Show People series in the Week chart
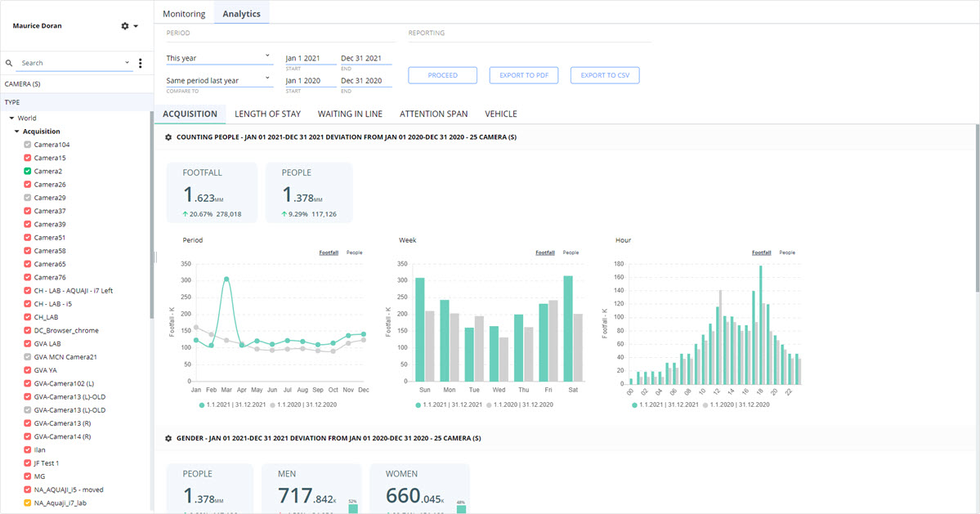This screenshot has width=980, height=514. (x=571, y=253)
